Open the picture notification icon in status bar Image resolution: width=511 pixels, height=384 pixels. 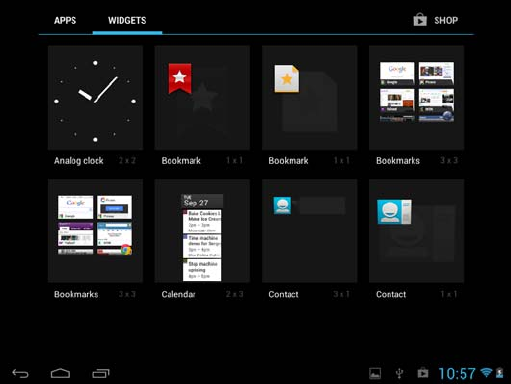(375, 373)
